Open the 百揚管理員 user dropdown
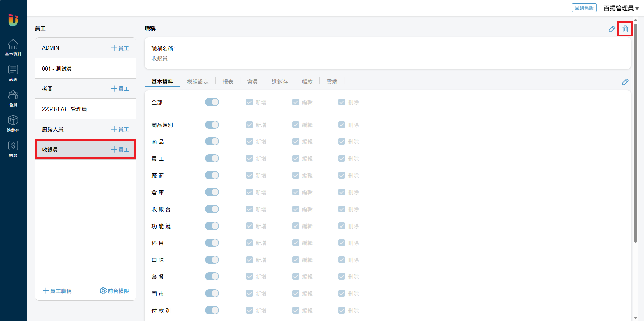 (621, 8)
